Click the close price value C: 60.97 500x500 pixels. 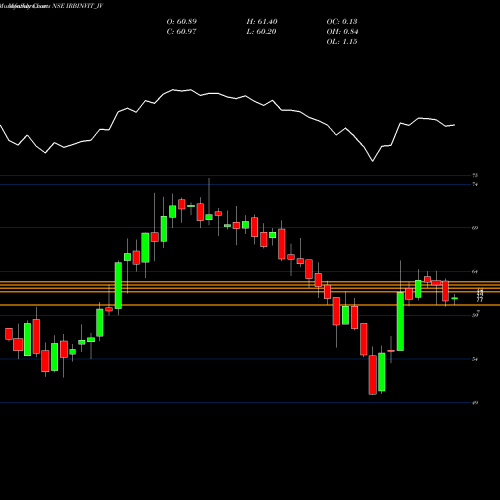[182, 32]
